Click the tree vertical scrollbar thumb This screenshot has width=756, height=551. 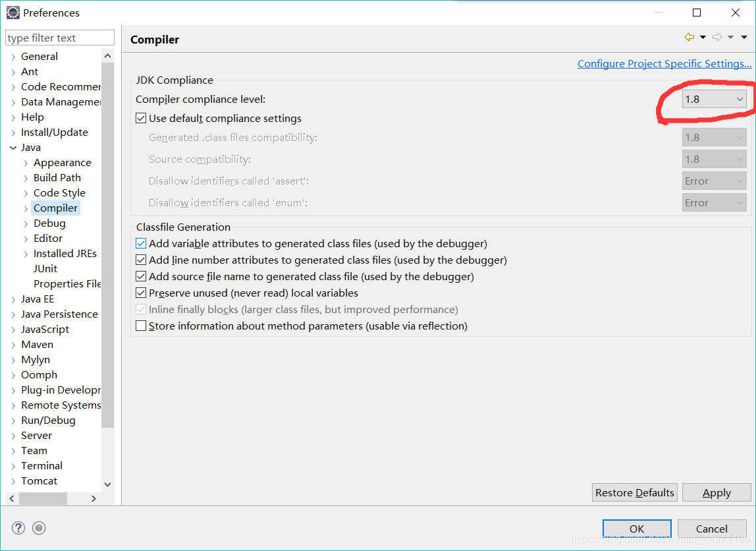click(x=107, y=245)
